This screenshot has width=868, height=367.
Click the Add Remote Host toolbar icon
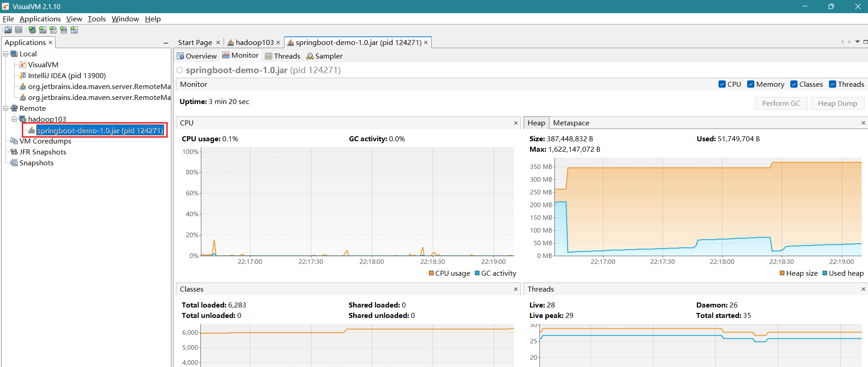pos(32,30)
